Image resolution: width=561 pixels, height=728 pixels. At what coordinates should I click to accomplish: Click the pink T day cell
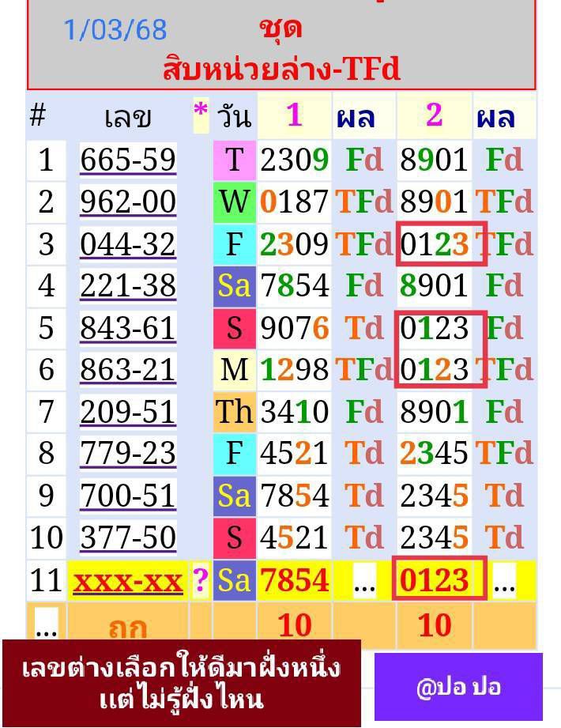[x=234, y=160]
